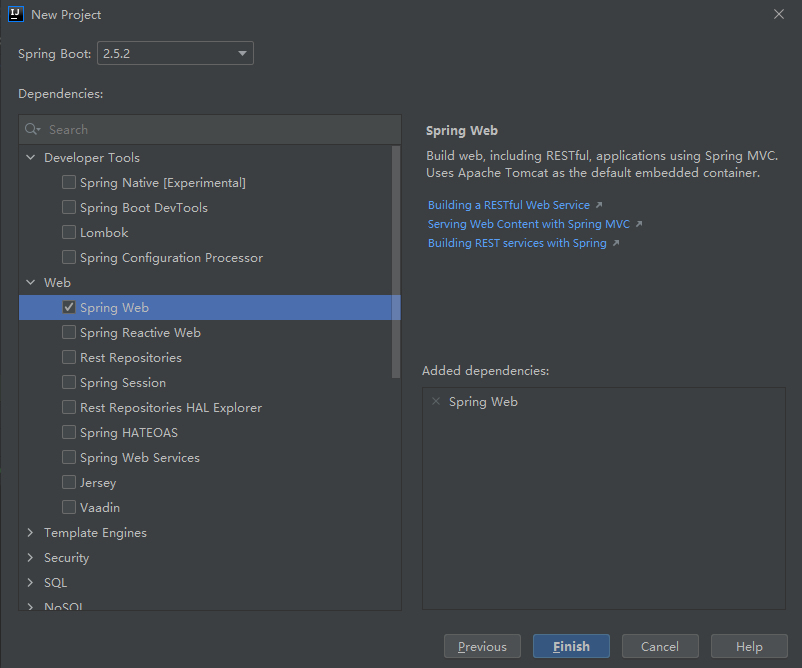The height and width of the screenshot is (668, 802).
Task: Close the New Project dialog
Action: click(x=779, y=14)
